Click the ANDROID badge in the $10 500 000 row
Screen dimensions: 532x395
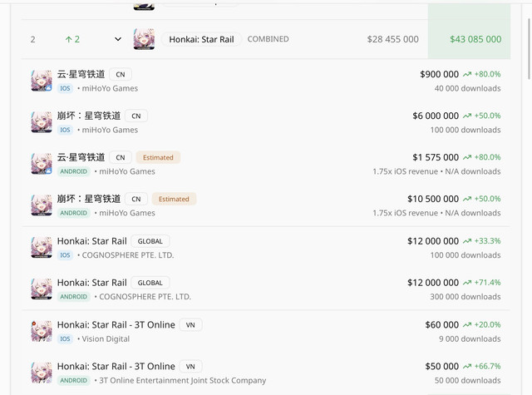click(74, 213)
